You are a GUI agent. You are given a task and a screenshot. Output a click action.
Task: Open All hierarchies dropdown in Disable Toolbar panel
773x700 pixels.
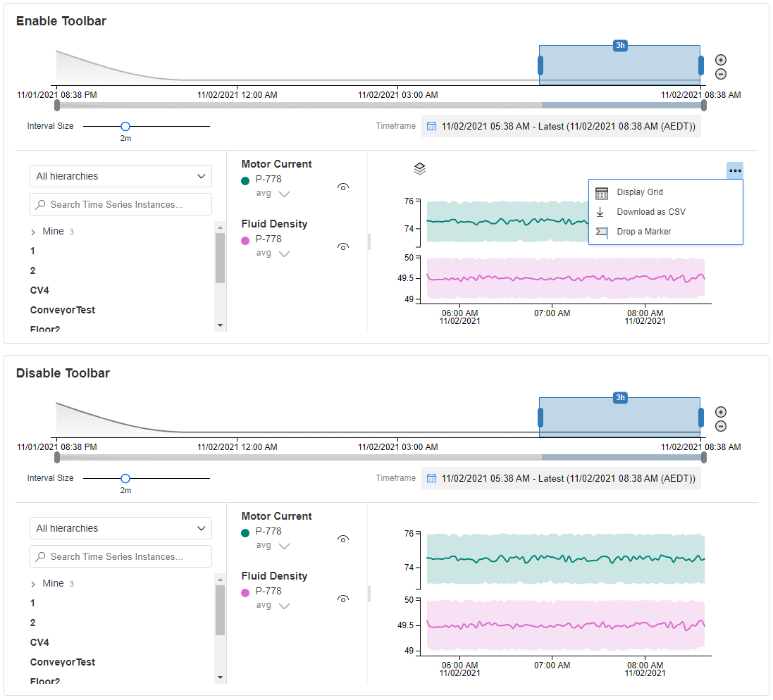(120, 529)
